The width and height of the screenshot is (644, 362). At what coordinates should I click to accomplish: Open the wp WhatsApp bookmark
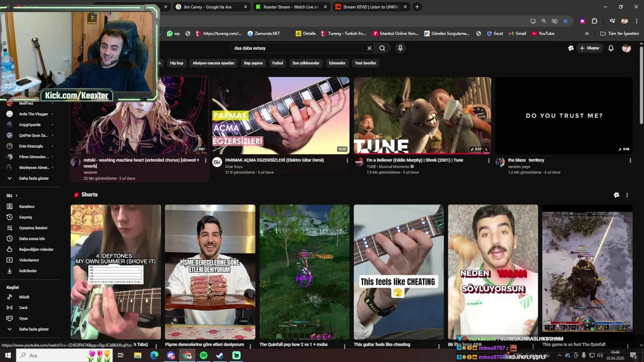point(174,34)
